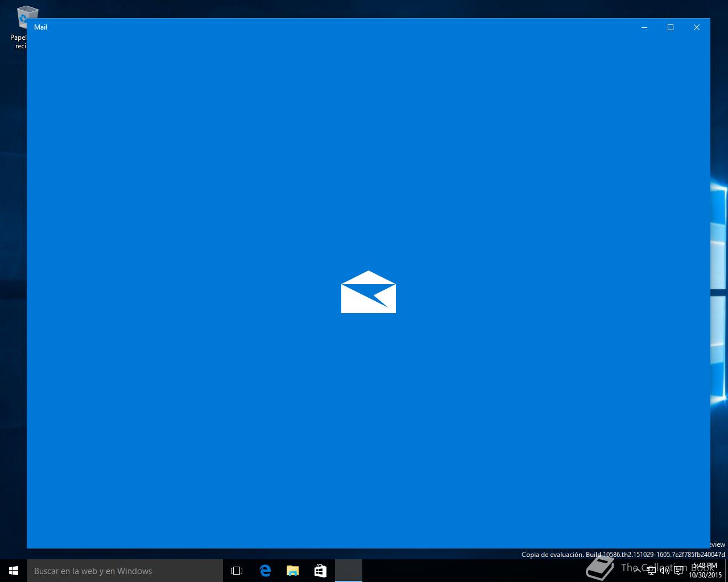Show hidden system tray icons
Screen dimensions: 728x582
point(637,571)
